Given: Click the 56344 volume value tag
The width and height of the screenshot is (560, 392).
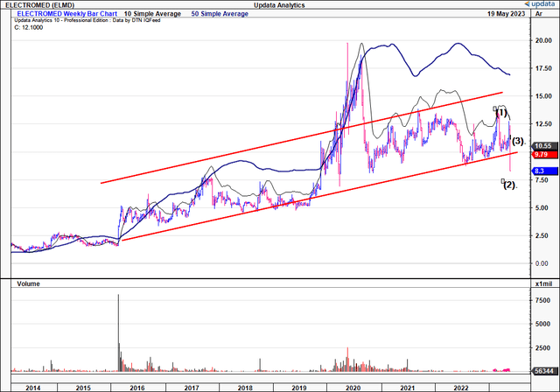Looking at the screenshot, I should click(x=544, y=371).
